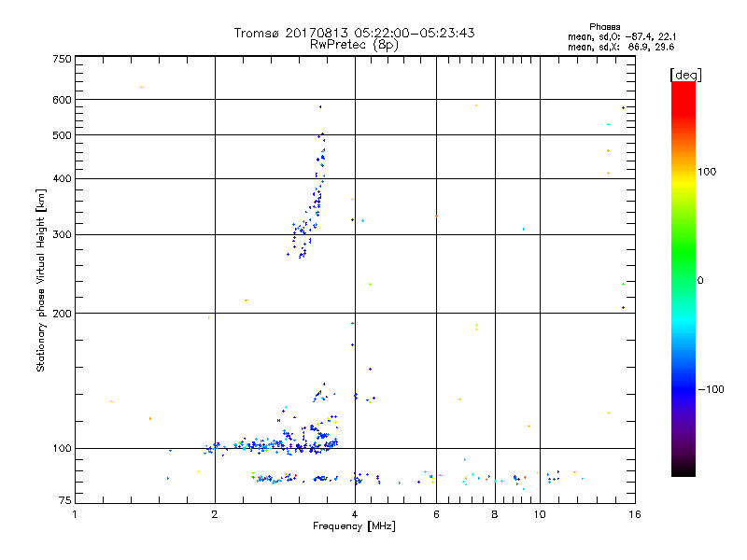Viewport: 747px width, 560px height.
Task: Click x-axis tick label "8"
Action: [495, 514]
